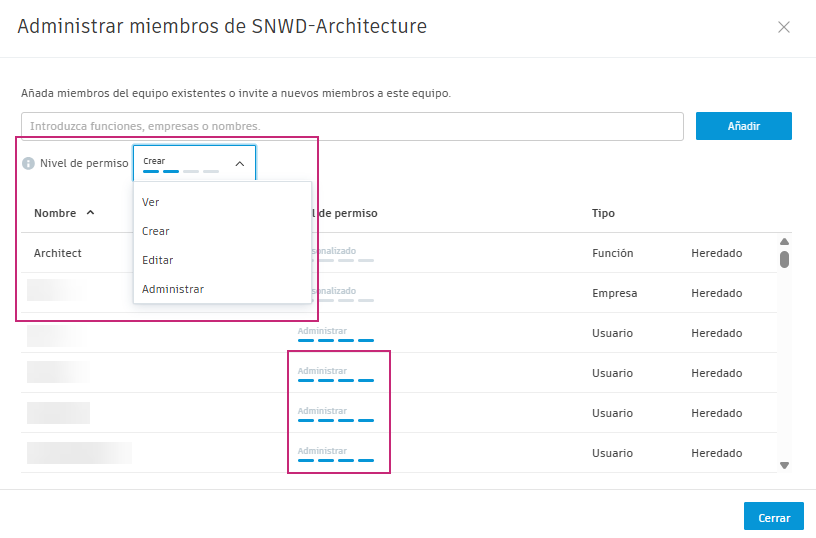Viewport: 816px width, 538px height.
Task: Collapse the permission level dropdown chevron
Action: (x=239, y=163)
